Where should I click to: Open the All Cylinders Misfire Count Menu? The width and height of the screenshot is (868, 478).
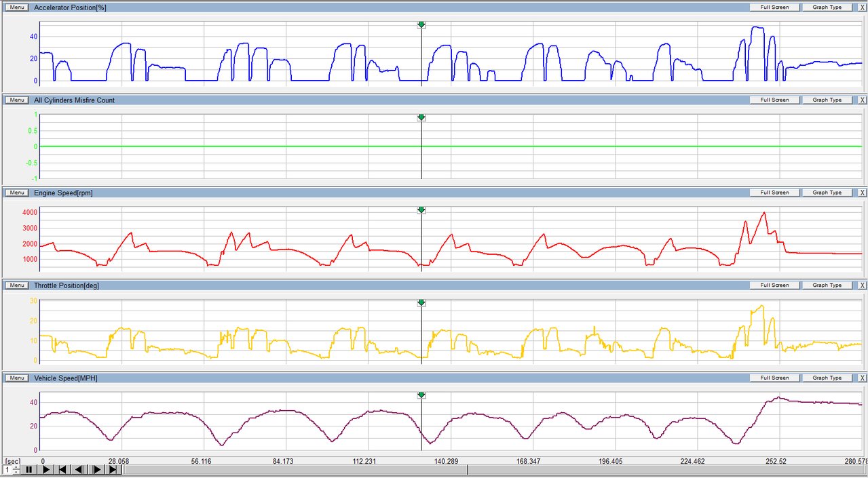17,100
